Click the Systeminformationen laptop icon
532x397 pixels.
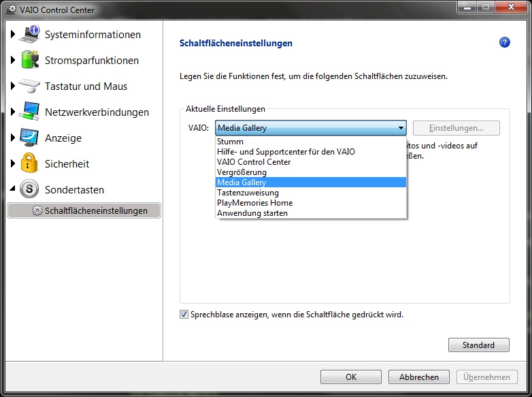[29, 34]
